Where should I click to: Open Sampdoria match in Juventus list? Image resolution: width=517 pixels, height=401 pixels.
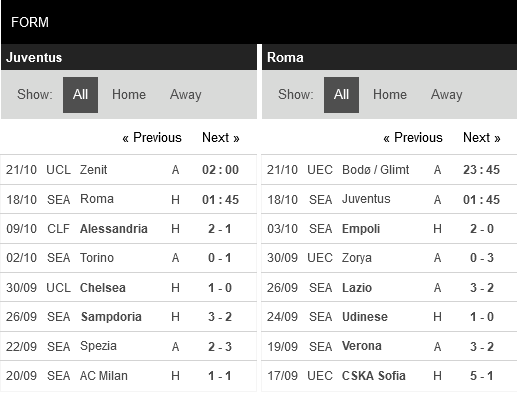coord(111,317)
